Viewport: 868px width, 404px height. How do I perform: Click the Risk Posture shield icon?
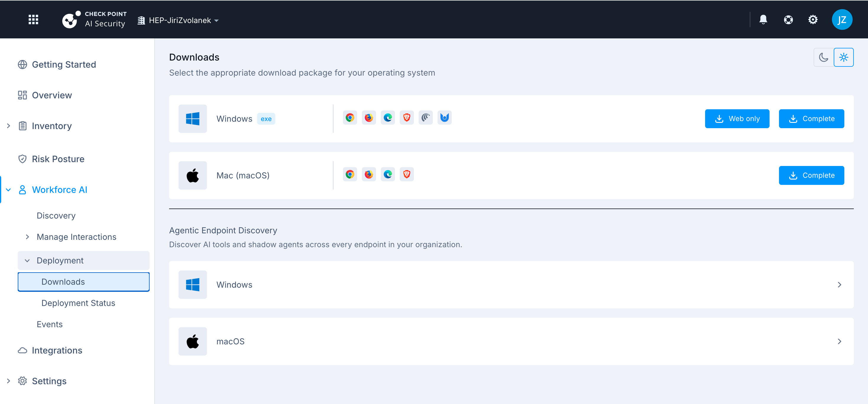[x=22, y=159]
